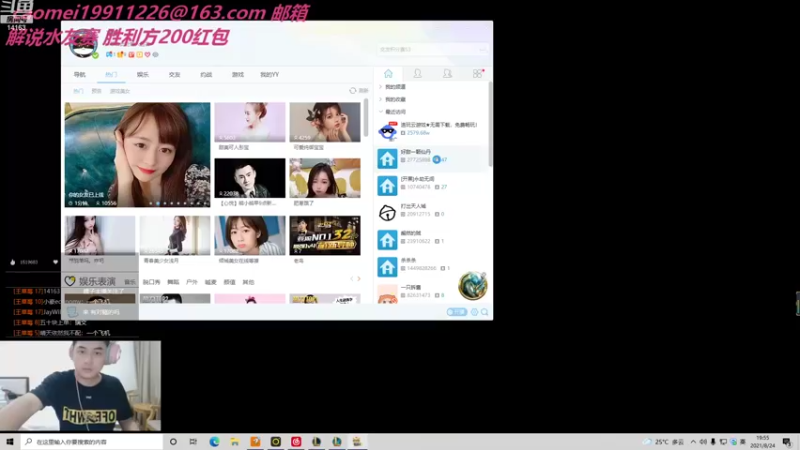Open the 我的YY tab
Image resolution: width=800 pixels, height=450 pixels.
click(x=269, y=74)
